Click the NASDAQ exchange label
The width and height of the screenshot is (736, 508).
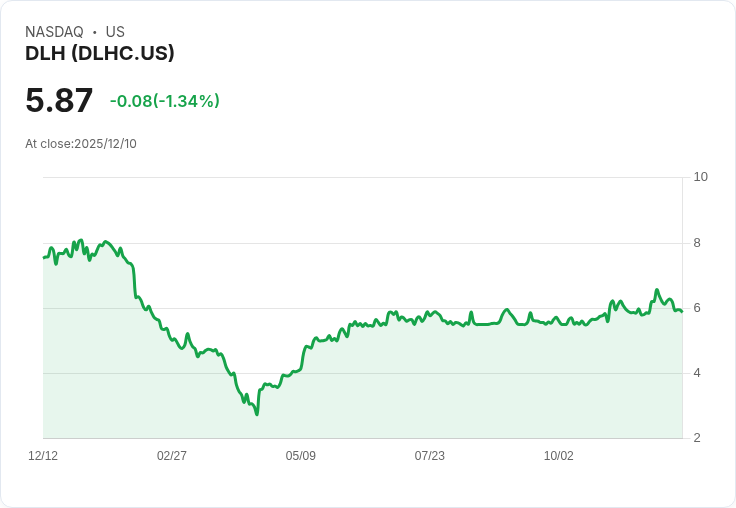click(x=54, y=32)
